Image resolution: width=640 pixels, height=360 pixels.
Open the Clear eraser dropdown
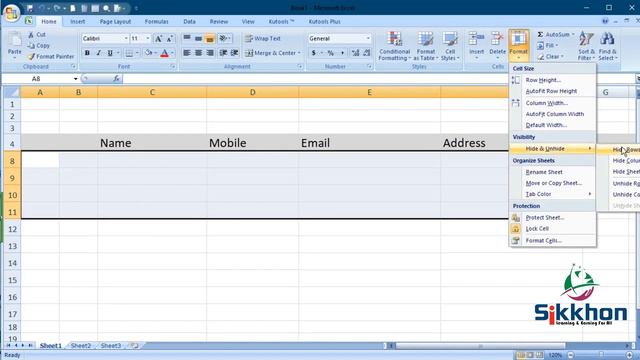point(551,57)
